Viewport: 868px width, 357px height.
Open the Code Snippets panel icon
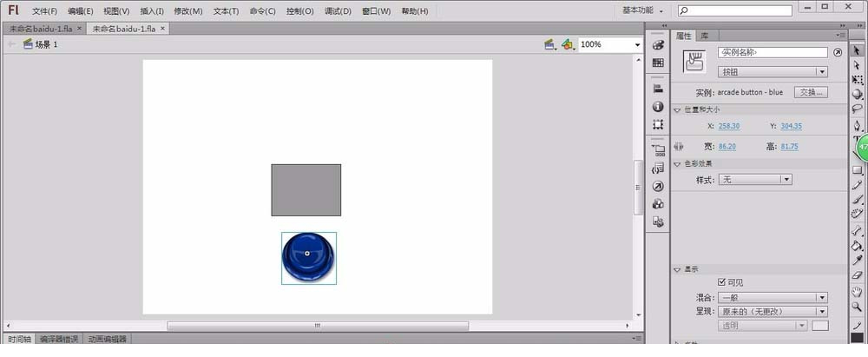(658, 168)
